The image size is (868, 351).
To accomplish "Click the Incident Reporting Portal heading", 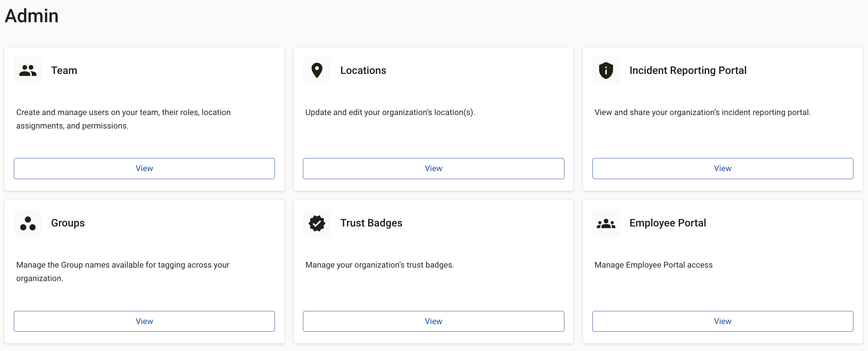I will tap(688, 70).
